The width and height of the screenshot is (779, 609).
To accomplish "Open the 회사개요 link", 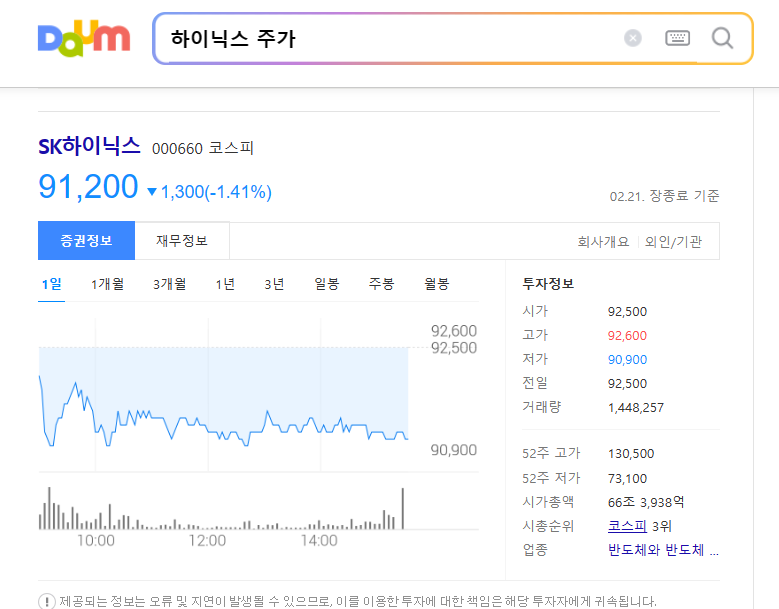I will pos(603,242).
